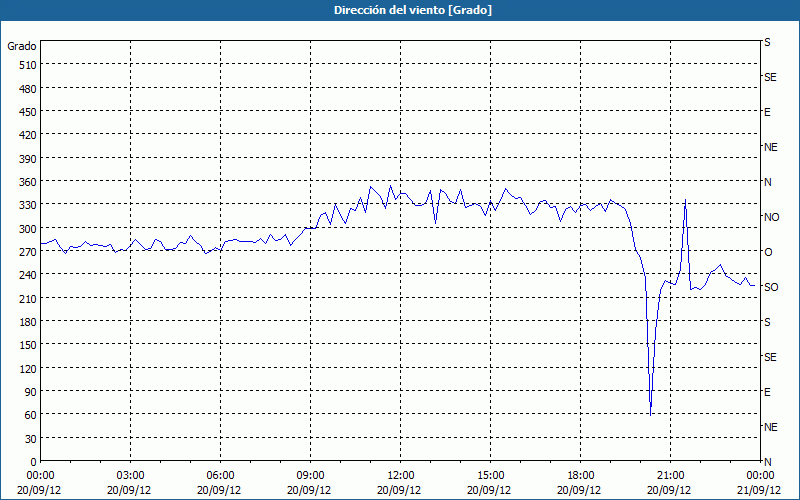Click the blue line's sharp spike after 21:00
The image size is (800, 500).
685,201
